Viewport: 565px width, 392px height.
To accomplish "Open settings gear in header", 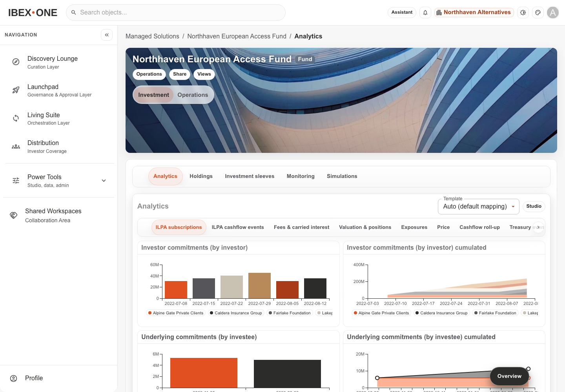I will click(x=523, y=13).
